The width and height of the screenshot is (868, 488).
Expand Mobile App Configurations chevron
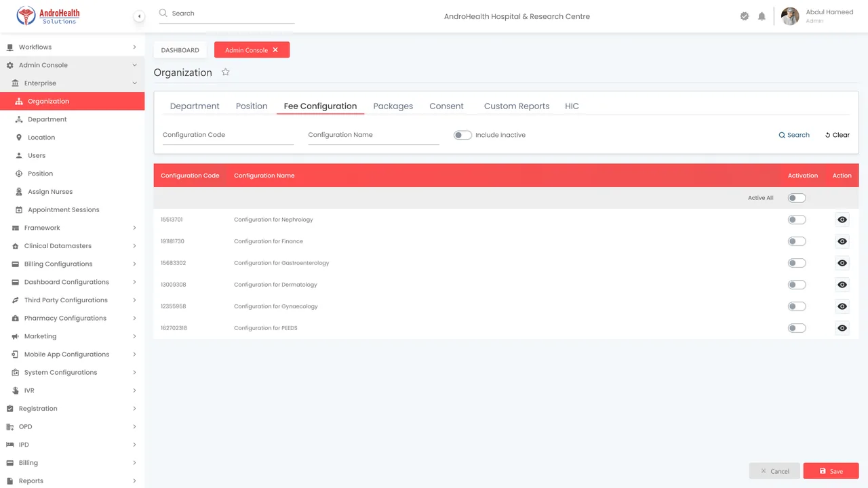point(134,354)
